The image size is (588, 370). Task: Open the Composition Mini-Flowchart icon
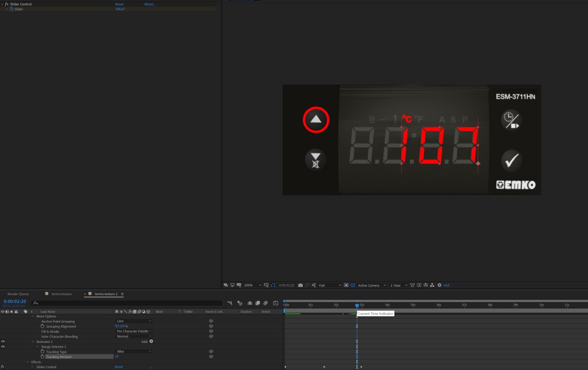coord(230,303)
